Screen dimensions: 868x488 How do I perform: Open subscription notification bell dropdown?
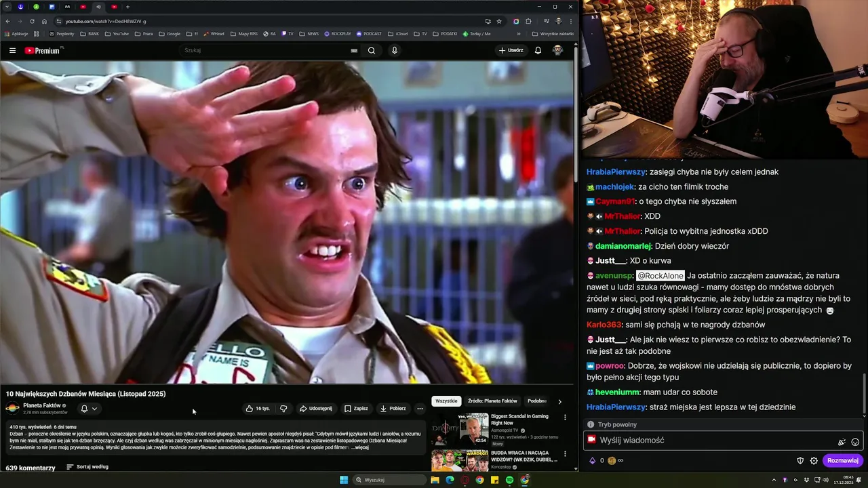(89, 409)
